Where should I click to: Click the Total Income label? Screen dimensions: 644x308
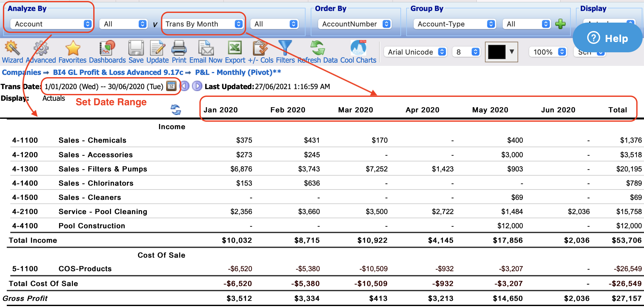pos(33,240)
